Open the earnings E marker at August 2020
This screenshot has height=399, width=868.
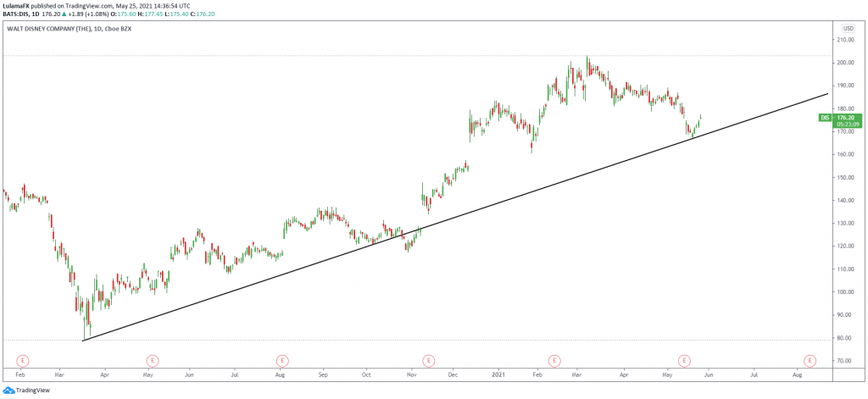click(282, 361)
